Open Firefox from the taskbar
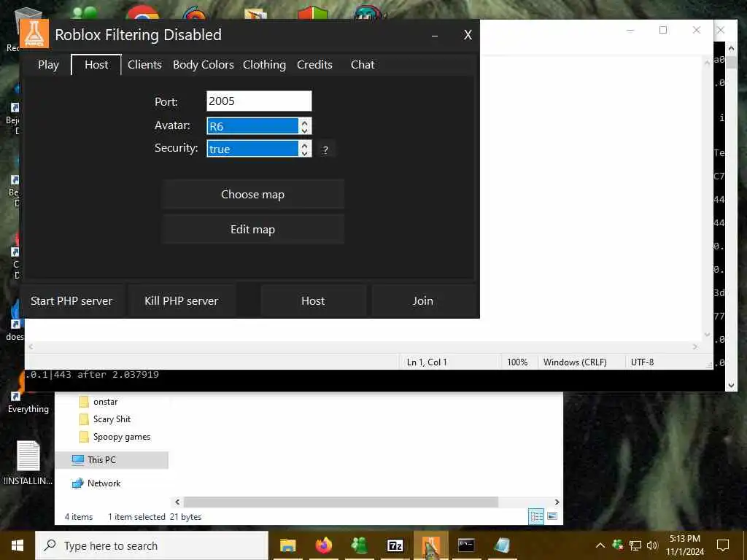 click(x=323, y=545)
